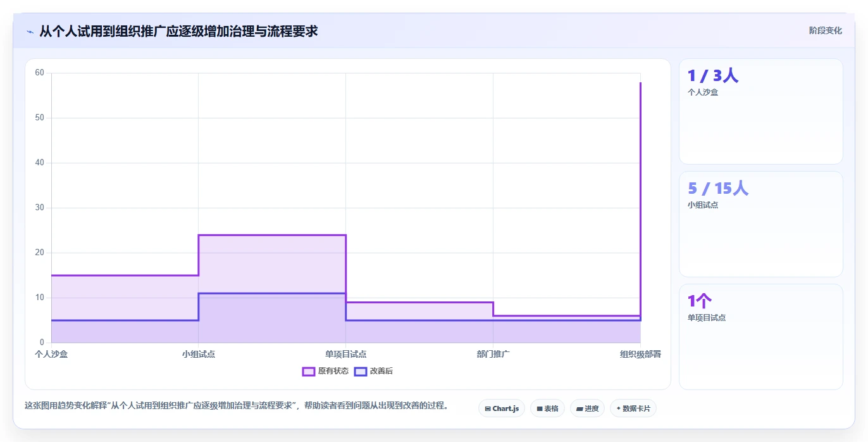Select the 5 / 15人 小组试点 card

(760, 224)
